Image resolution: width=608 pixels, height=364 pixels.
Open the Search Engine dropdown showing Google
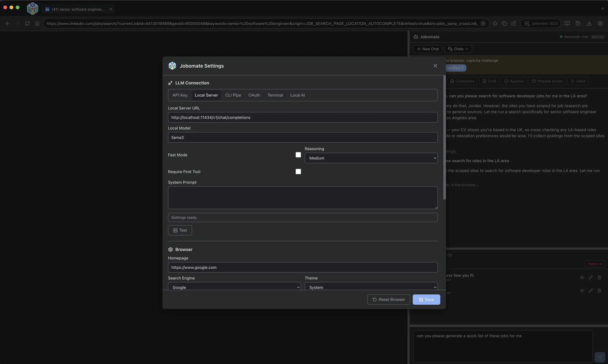234,287
